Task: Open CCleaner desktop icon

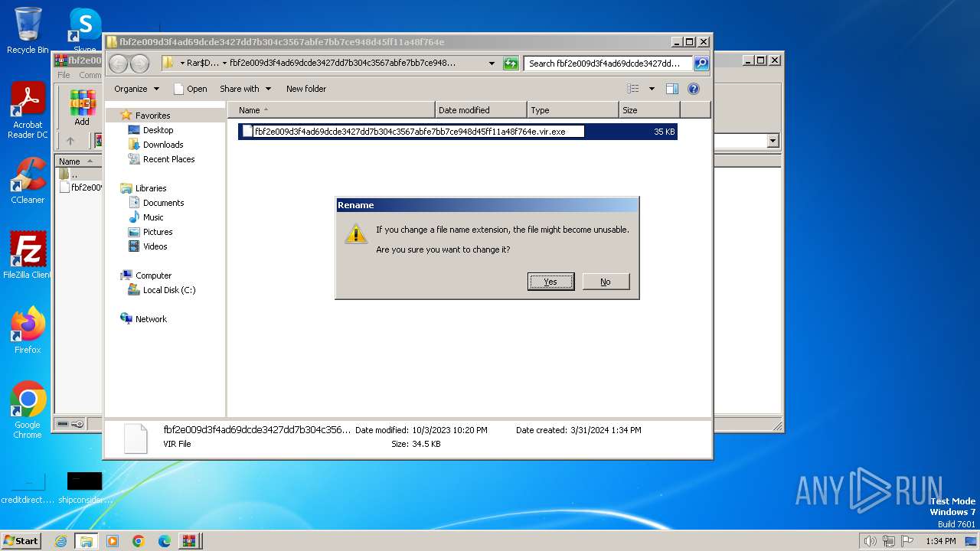Action: 28,181
